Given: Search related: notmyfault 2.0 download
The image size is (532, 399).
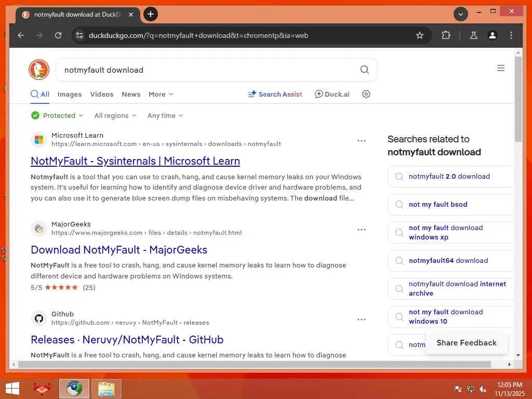Looking at the screenshot, I should click(450, 177).
